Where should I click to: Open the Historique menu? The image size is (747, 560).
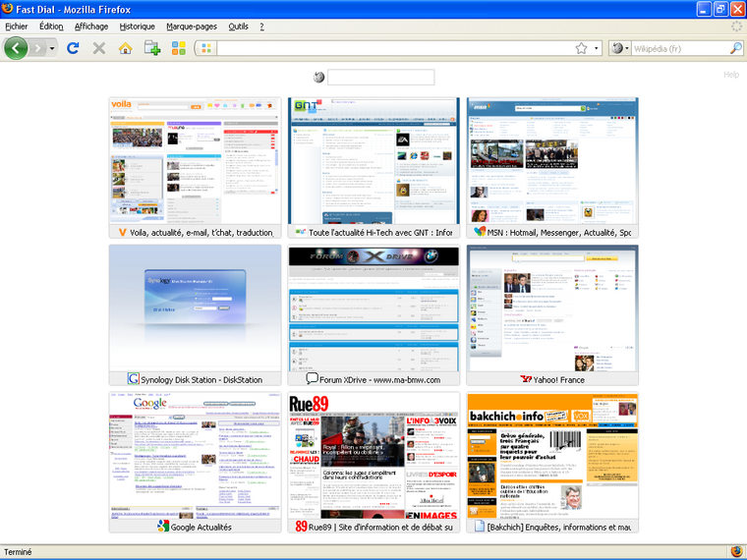tap(138, 27)
